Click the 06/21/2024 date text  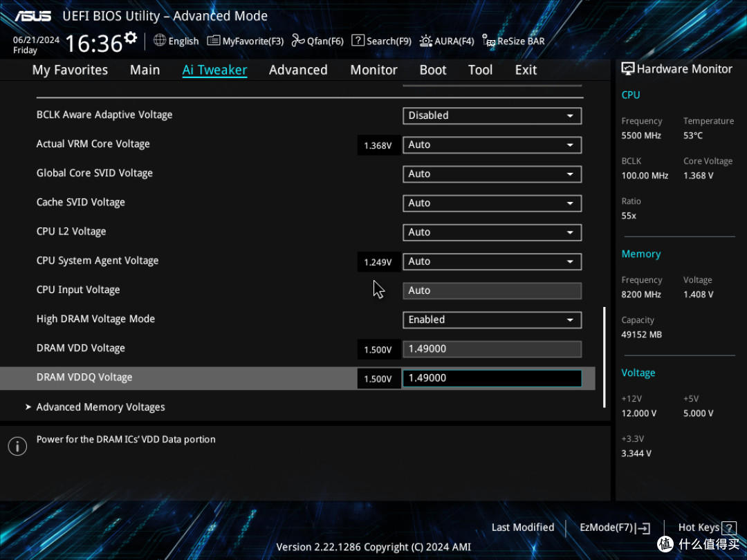[36, 40]
